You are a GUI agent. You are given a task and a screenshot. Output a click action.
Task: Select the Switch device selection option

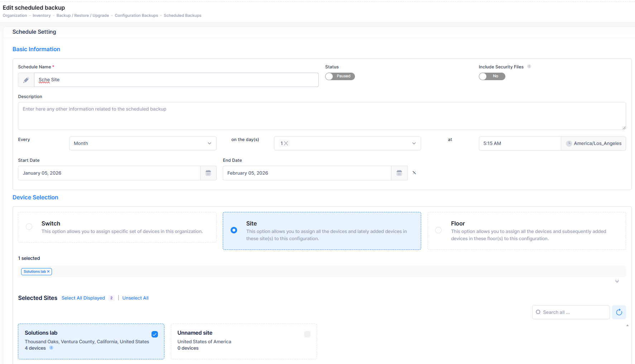click(x=29, y=227)
